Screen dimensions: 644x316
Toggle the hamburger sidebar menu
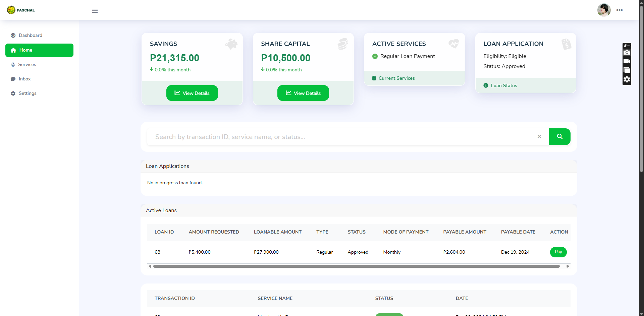[95, 11]
